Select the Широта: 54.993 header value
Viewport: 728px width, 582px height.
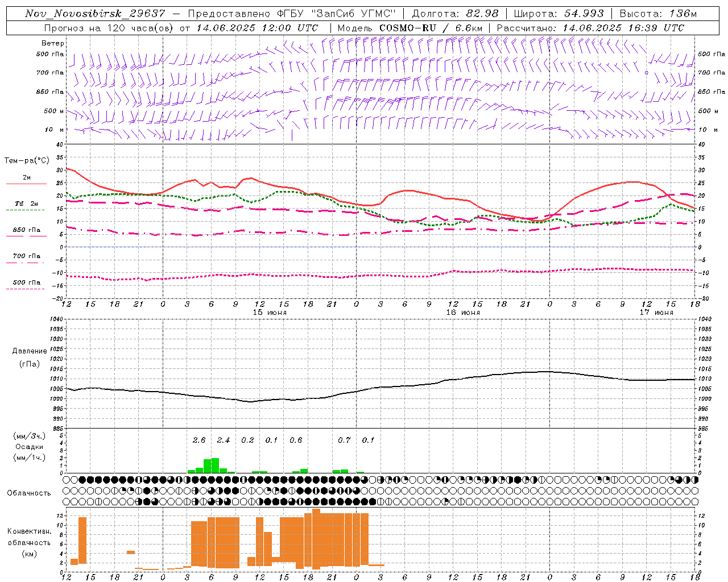click(x=559, y=14)
